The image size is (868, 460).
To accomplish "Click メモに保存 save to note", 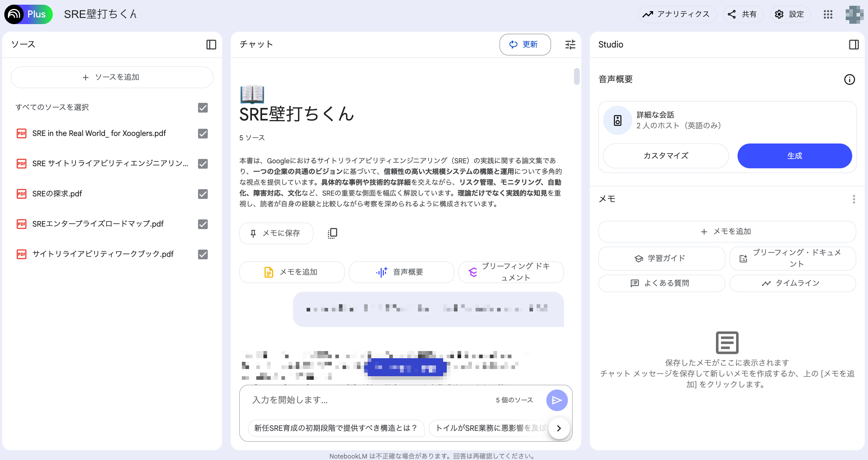I will [x=276, y=233].
